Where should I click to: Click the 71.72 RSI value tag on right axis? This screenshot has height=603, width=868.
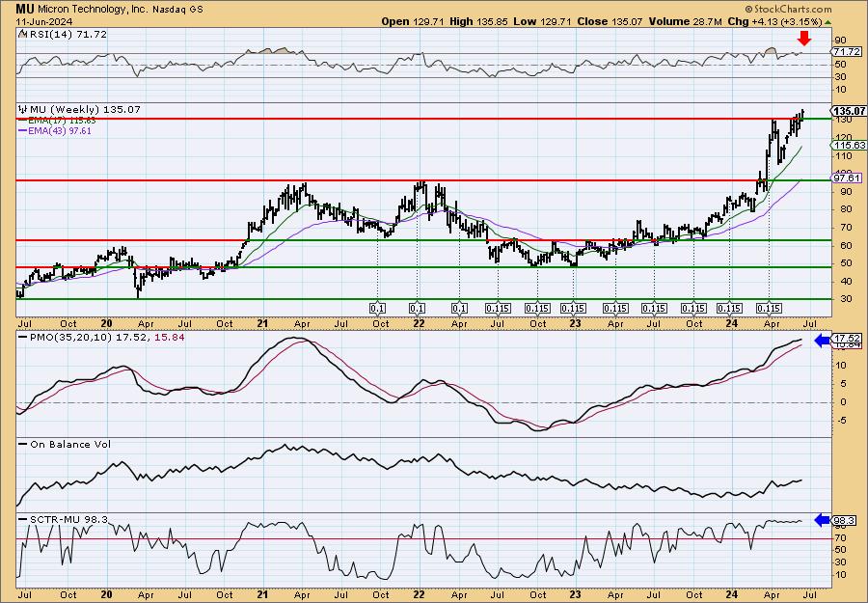tap(847, 51)
